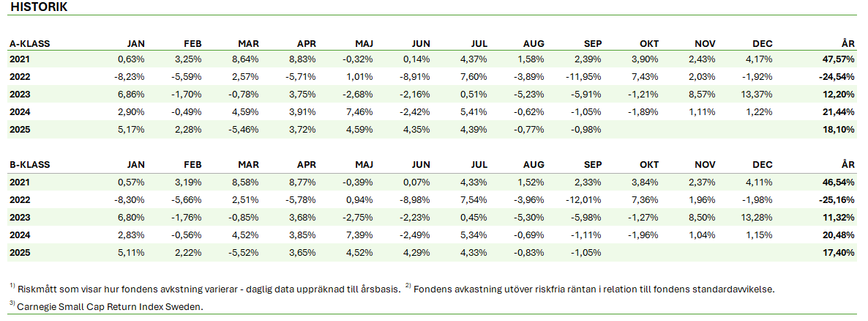Select the A-KLASS table header
This screenshot has width=868, height=321.
pos(29,43)
